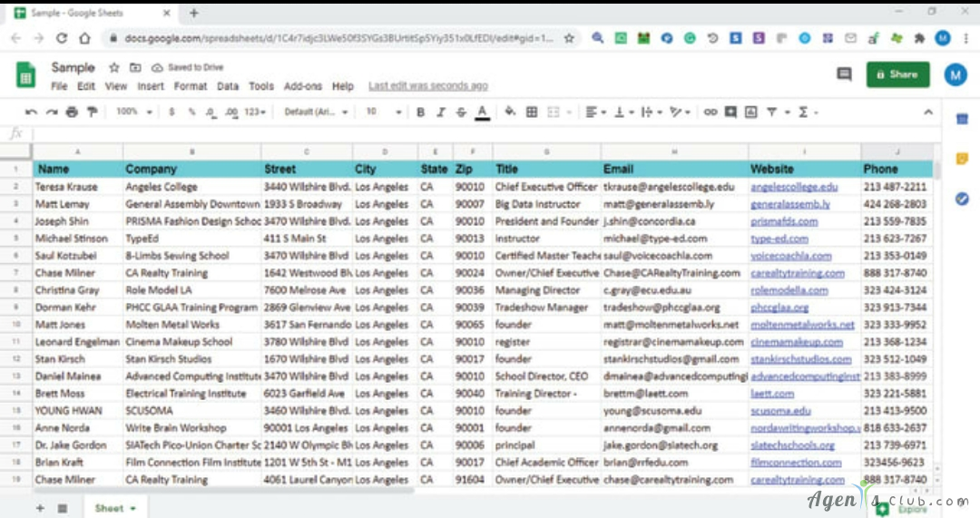Screen dimensions: 980x518
Task: Format as currency with dollar icon
Action: (171, 112)
